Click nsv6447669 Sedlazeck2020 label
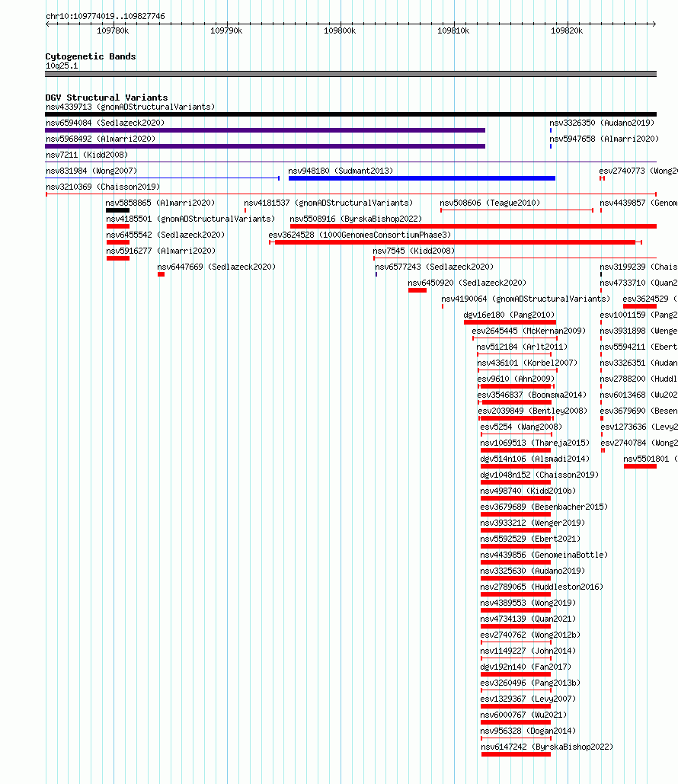 tap(216, 267)
